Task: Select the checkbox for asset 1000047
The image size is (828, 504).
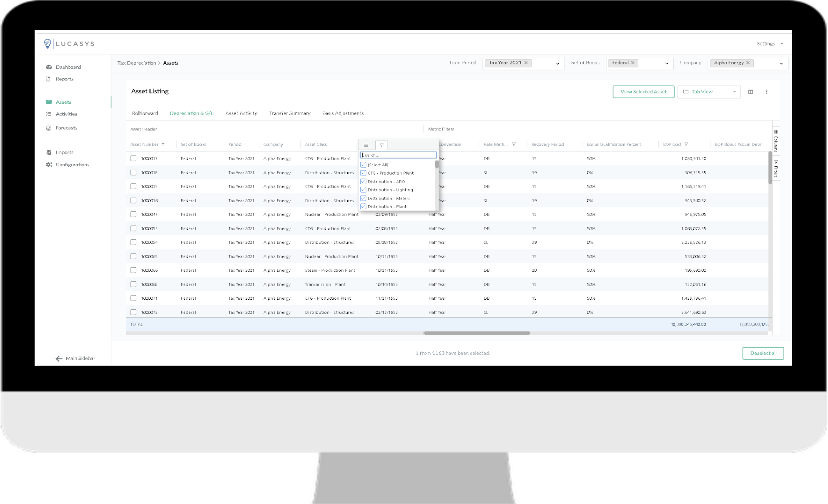Action: pyautogui.click(x=133, y=214)
